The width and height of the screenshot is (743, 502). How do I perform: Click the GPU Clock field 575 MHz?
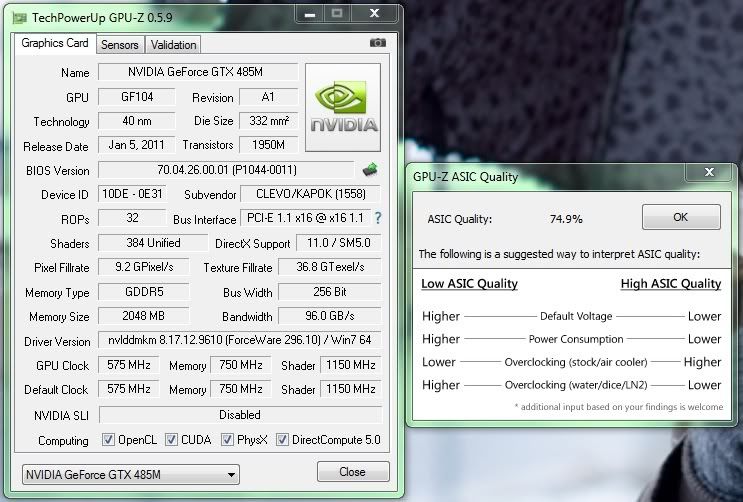point(129,365)
